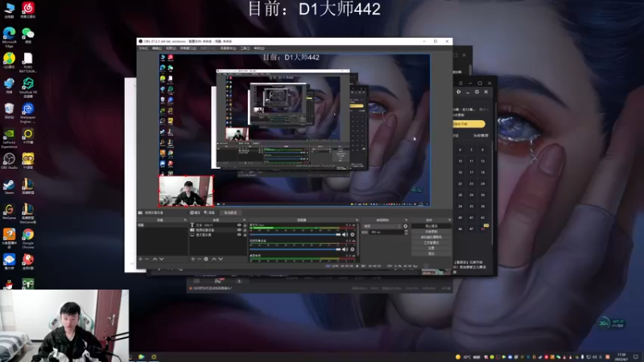The image size is (644, 362).
Task: Move source up in Sources dock
Action: pyautogui.click(x=214, y=259)
